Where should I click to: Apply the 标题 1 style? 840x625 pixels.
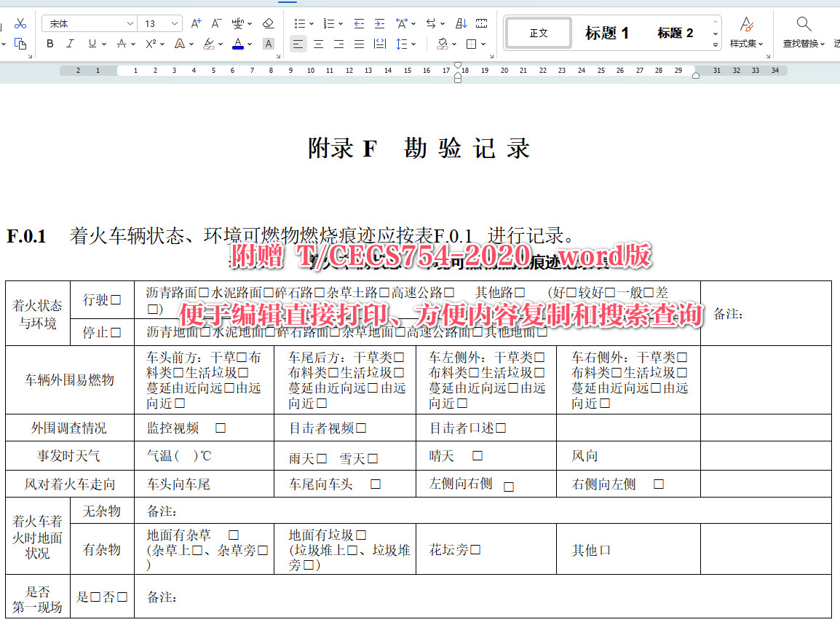606,32
